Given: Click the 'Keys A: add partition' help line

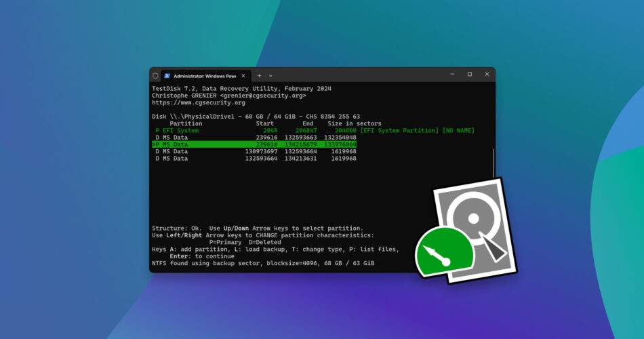Looking at the screenshot, I should (275, 250).
